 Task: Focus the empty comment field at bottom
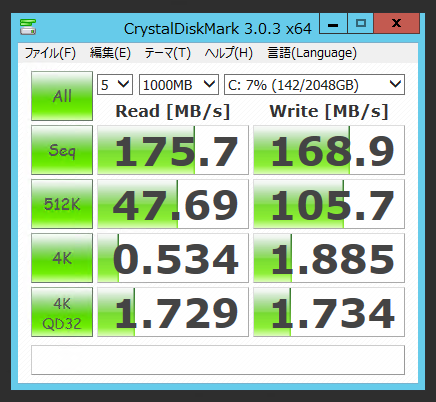(x=218, y=360)
